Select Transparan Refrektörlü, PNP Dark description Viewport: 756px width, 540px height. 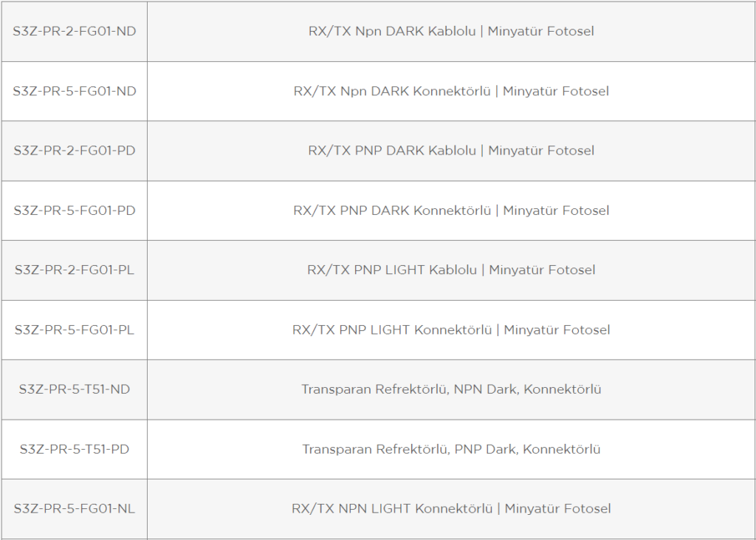[x=451, y=449]
